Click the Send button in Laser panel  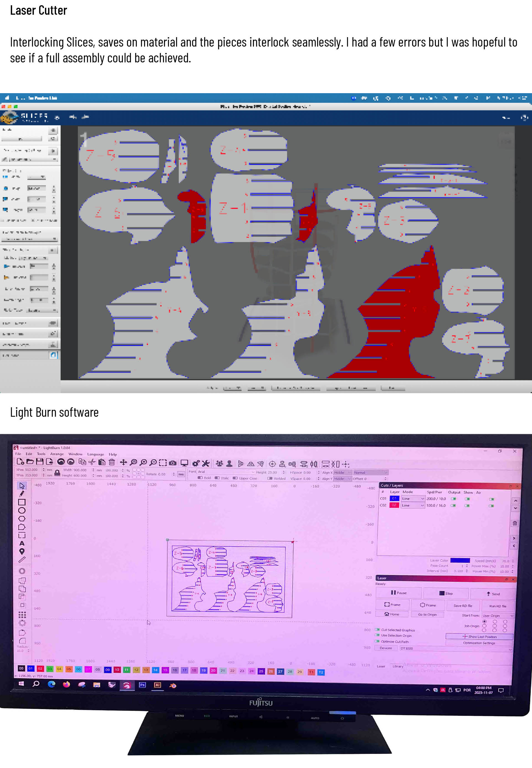pyautogui.click(x=493, y=594)
